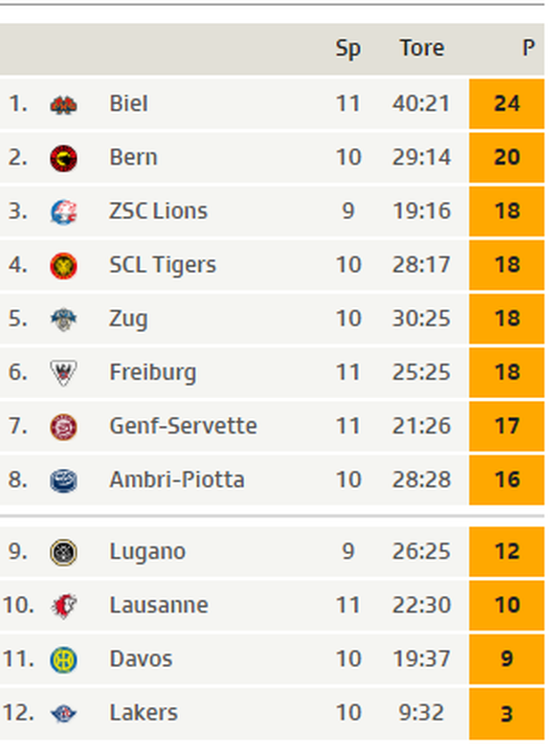
Task: Select Davos goal difference 19:37
Action: pyautogui.click(x=422, y=658)
